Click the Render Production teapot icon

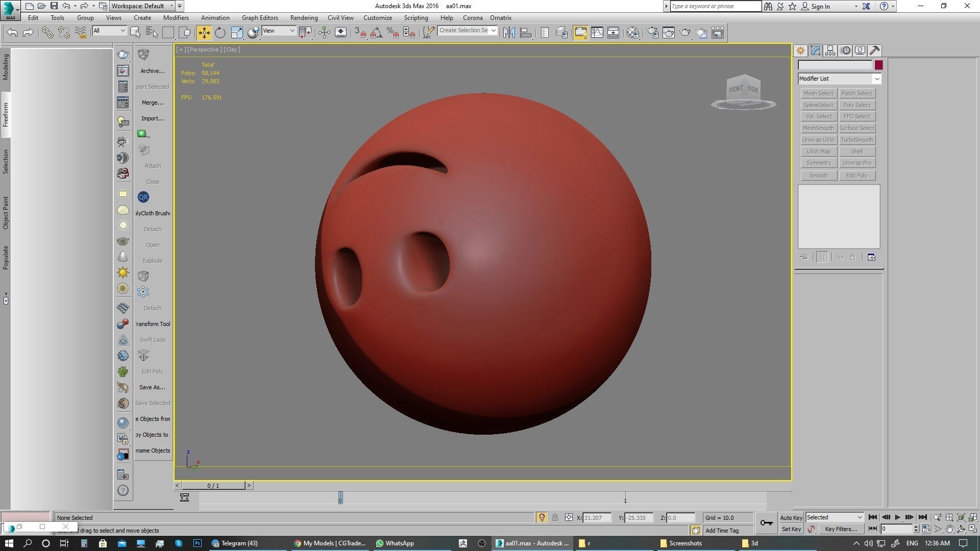coord(685,33)
